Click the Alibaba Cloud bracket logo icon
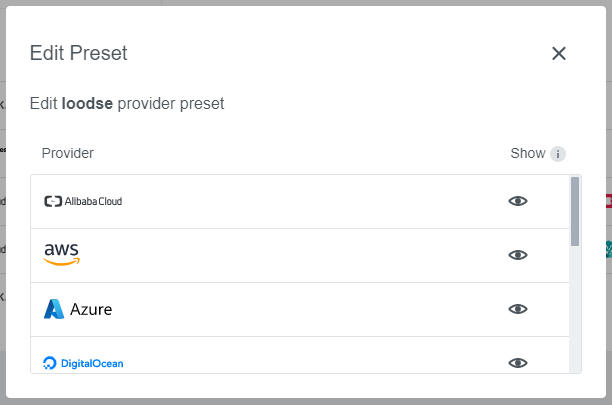Viewport: 612px width, 405px height. click(x=53, y=201)
